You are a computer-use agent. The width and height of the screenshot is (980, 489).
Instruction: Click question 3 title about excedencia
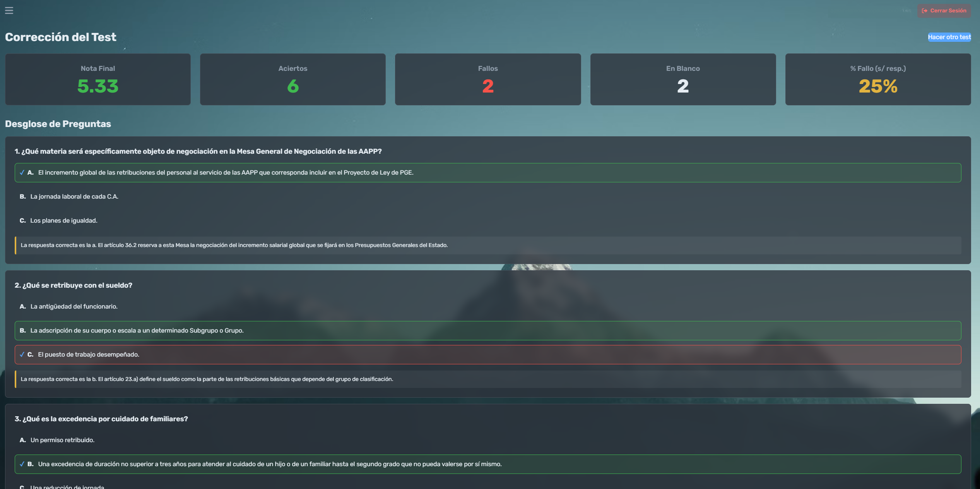coord(101,419)
